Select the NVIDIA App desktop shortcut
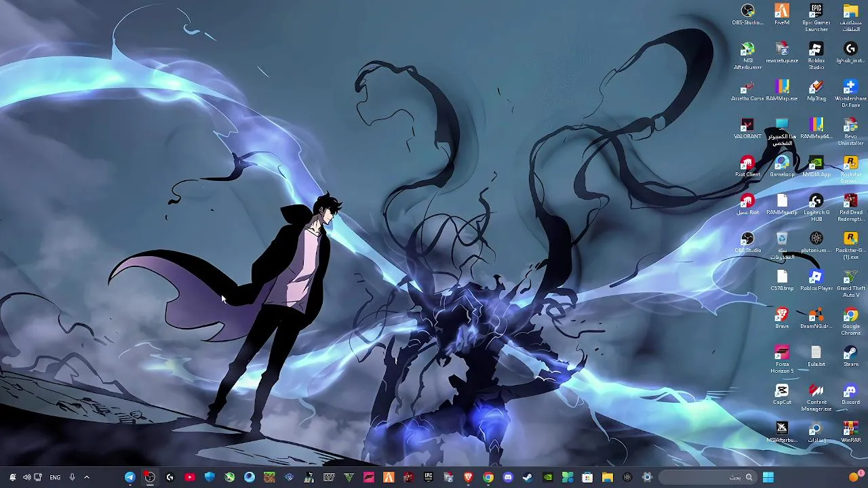Image resolution: width=868 pixels, height=488 pixels. click(816, 167)
